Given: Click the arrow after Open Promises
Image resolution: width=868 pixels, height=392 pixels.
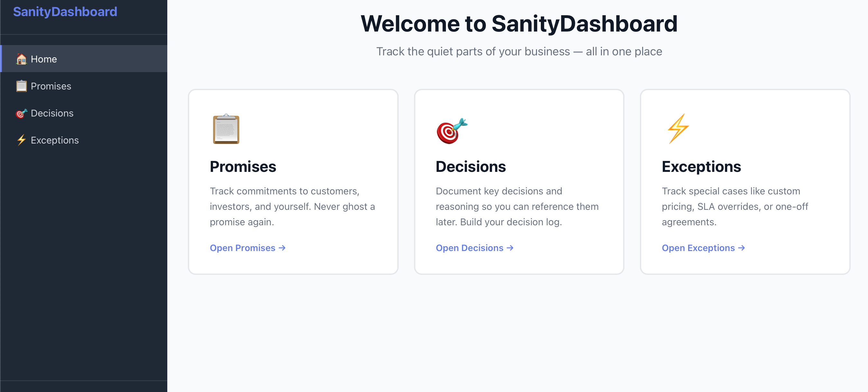Looking at the screenshot, I should pos(282,248).
